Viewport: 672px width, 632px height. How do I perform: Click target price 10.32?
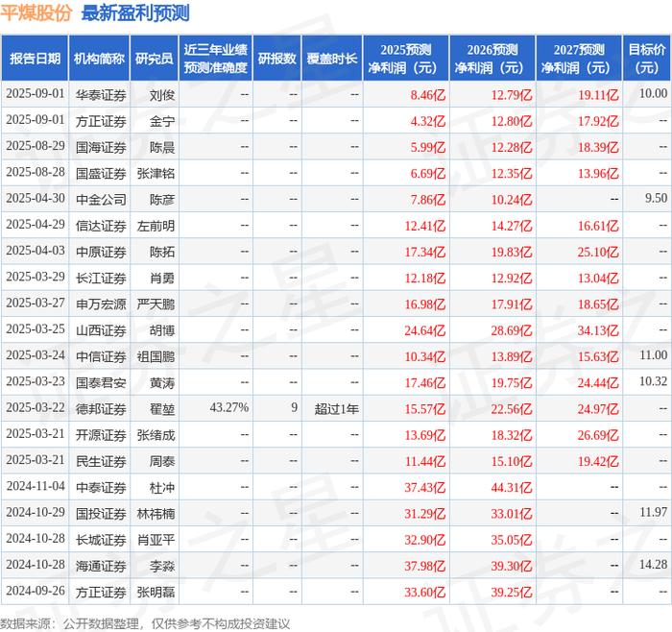coord(653,381)
